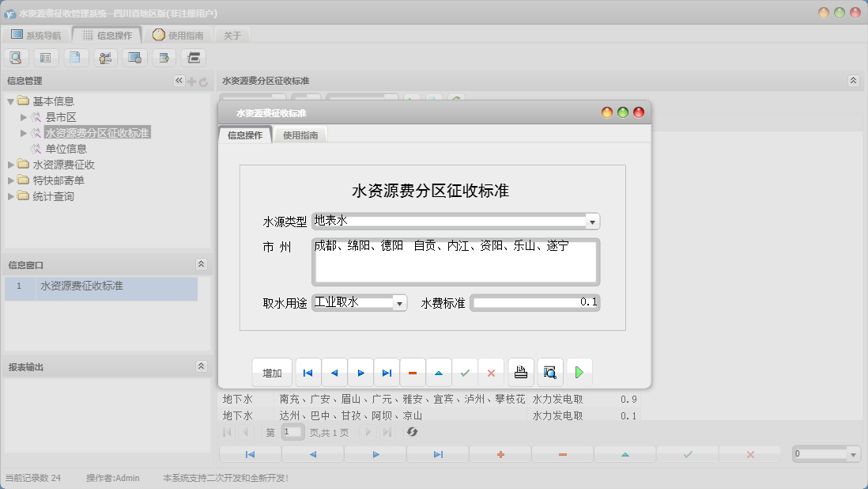
Task: Click the 增加 button to add a record
Action: coord(271,372)
